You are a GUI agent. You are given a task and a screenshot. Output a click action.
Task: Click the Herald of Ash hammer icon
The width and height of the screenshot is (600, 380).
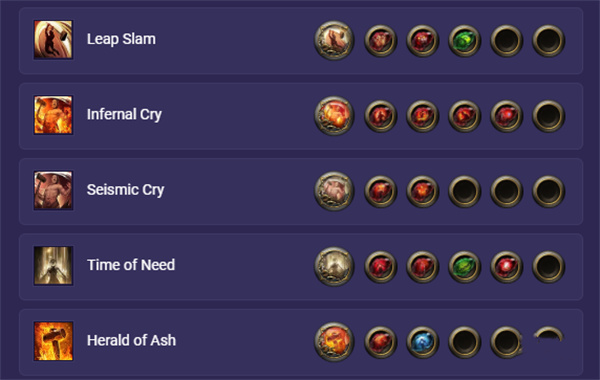coord(53,341)
